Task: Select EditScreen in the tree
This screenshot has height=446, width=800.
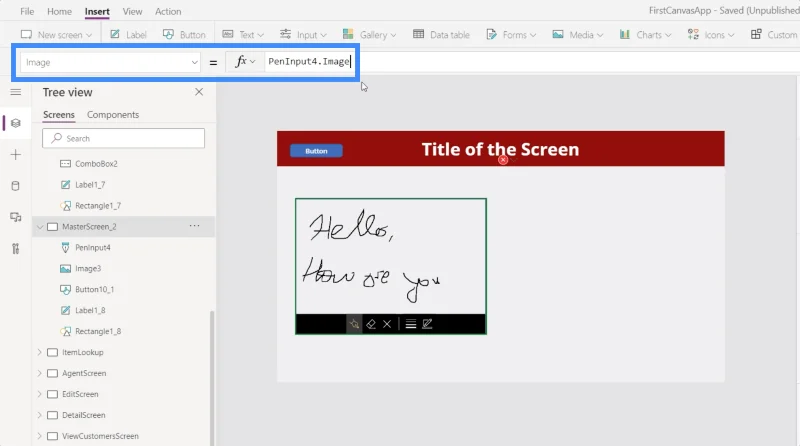Action: [x=80, y=394]
